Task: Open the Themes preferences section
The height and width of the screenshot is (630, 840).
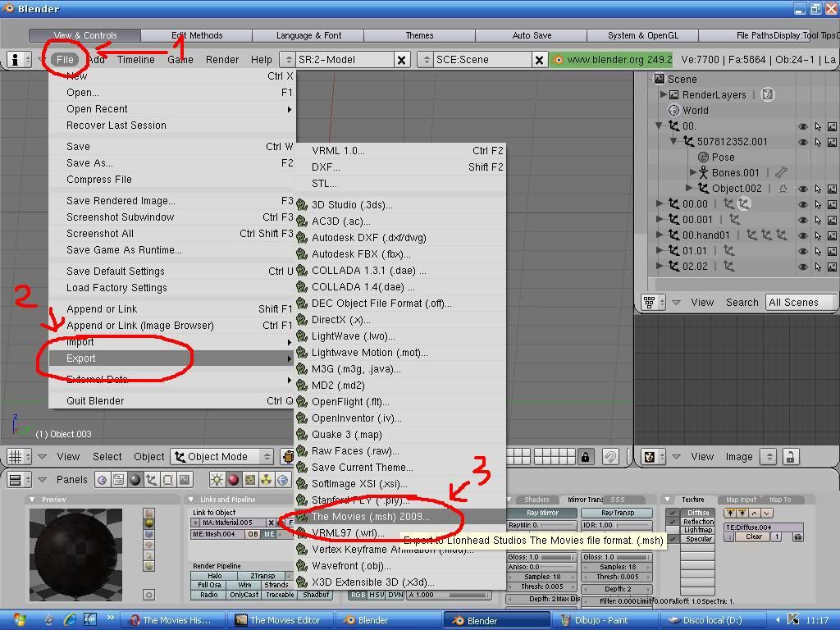Action: click(419, 35)
